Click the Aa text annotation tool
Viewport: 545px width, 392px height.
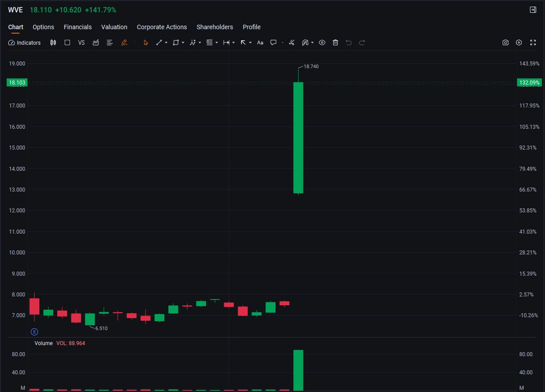coord(260,42)
